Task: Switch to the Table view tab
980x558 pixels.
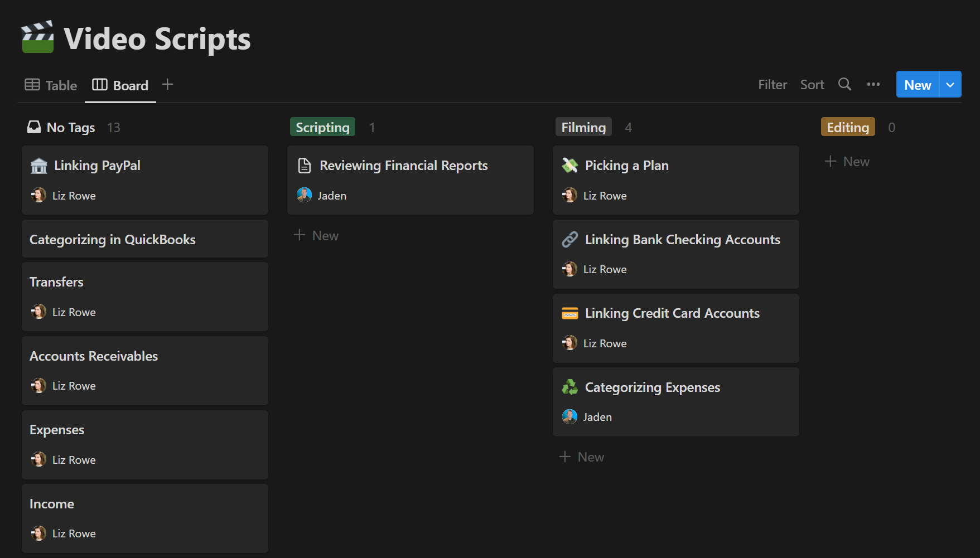Action: pos(51,85)
